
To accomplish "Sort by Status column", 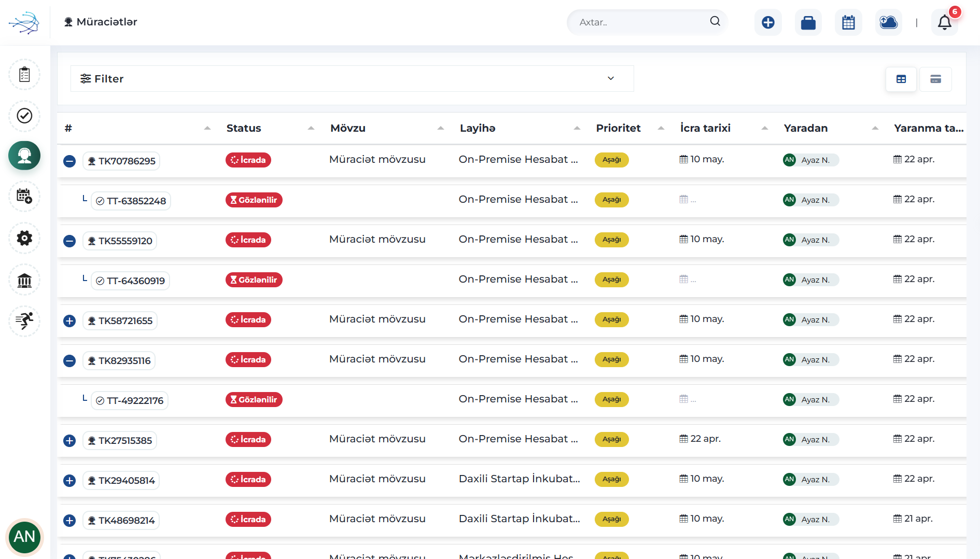I will pyautogui.click(x=270, y=128).
